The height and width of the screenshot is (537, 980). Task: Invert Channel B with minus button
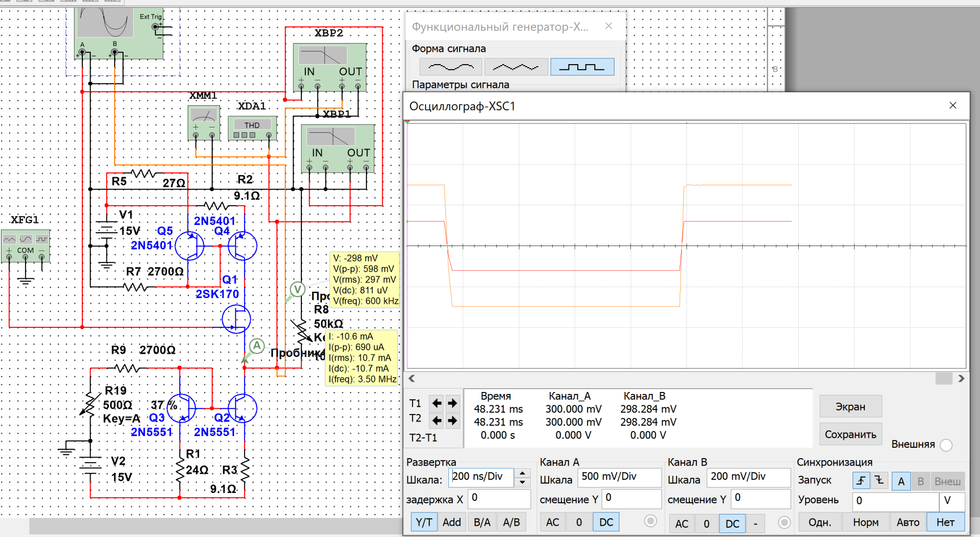click(x=756, y=524)
